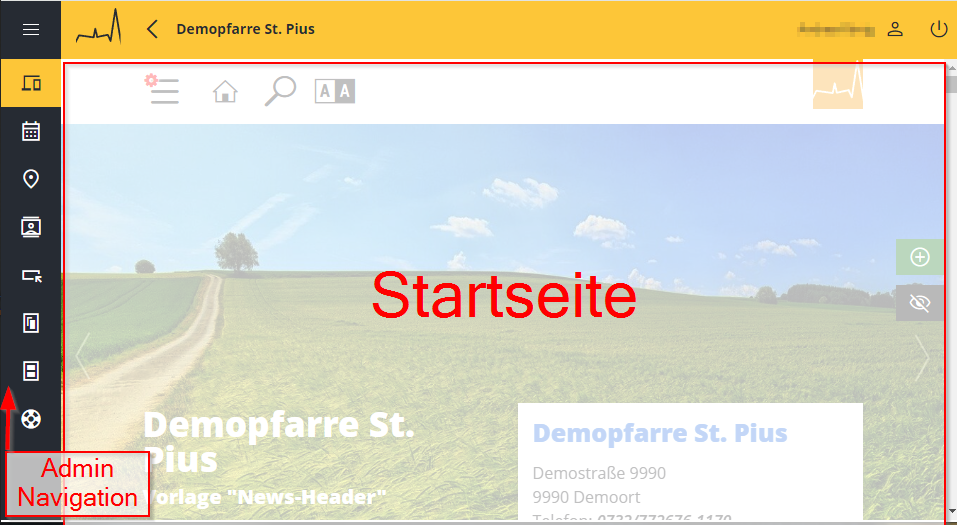Click the Demopfarre St. Pius blue heading
This screenshot has width=957, height=525.
tap(660, 433)
